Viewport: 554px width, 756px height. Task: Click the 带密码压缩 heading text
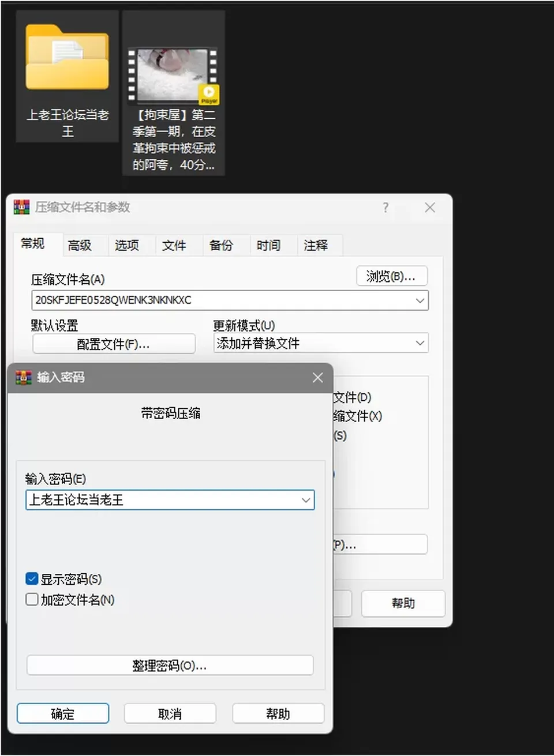(x=171, y=413)
